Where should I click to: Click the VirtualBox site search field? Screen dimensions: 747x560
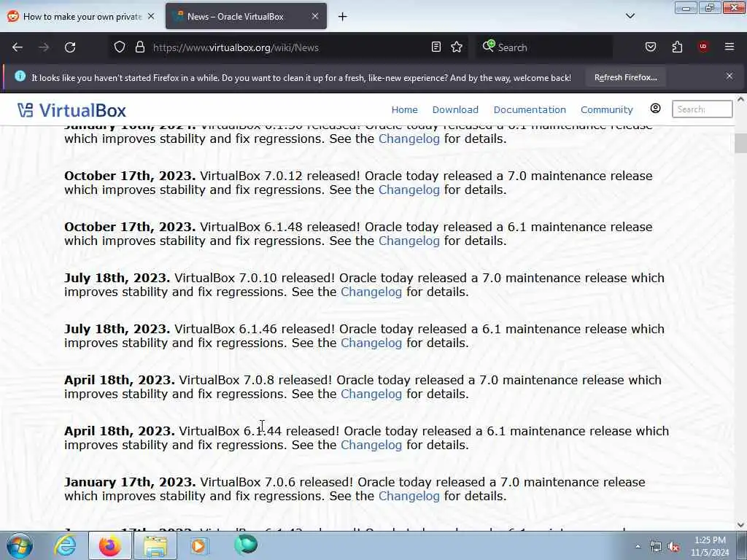click(702, 109)
